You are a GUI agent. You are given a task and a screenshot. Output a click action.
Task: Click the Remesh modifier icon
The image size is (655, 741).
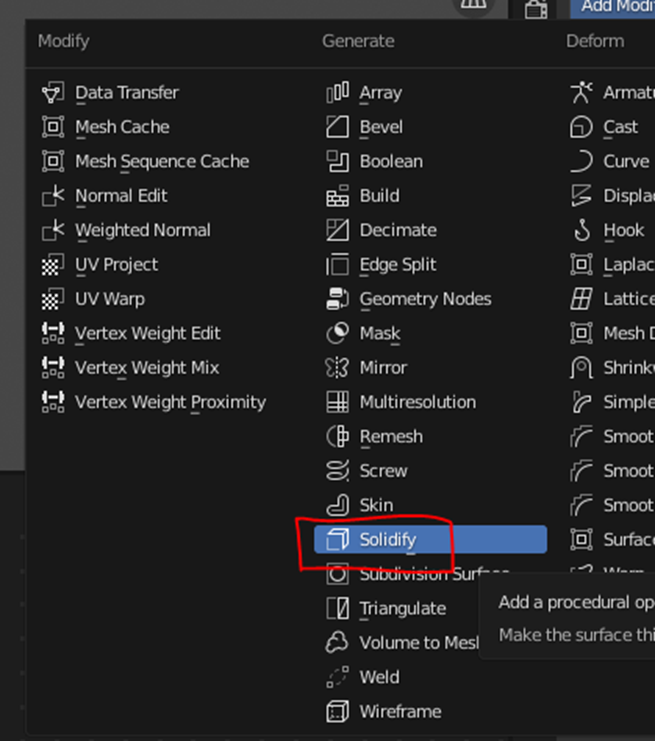[337, 437]
